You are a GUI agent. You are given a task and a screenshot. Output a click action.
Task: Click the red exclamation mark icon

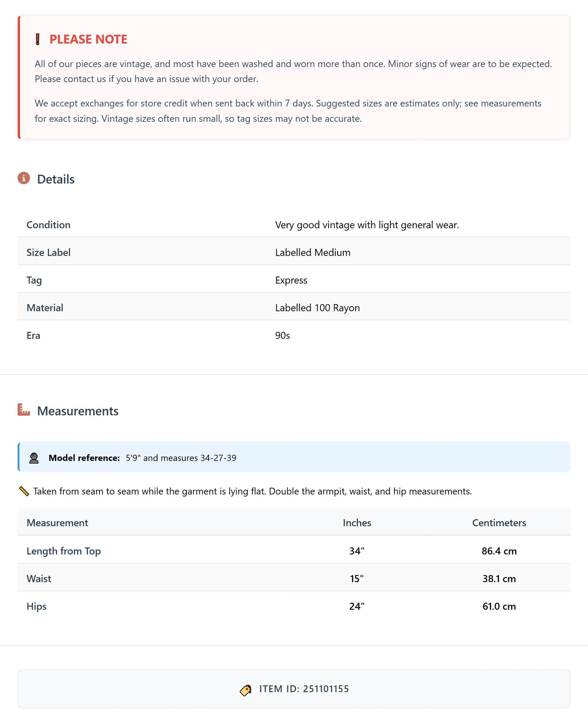pyautogui.click(x=37, y=39)
